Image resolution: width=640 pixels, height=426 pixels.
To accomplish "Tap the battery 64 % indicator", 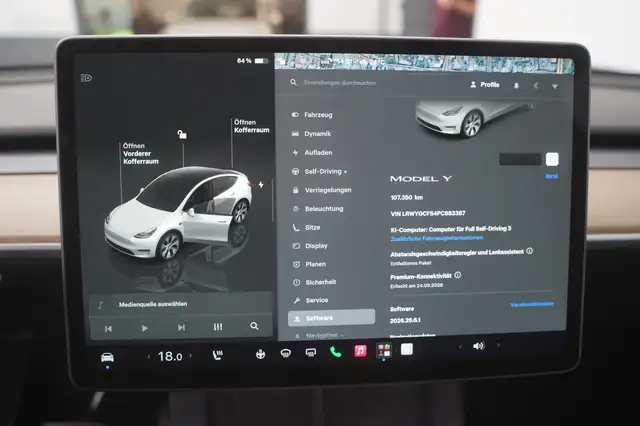I will pos(252,61).
